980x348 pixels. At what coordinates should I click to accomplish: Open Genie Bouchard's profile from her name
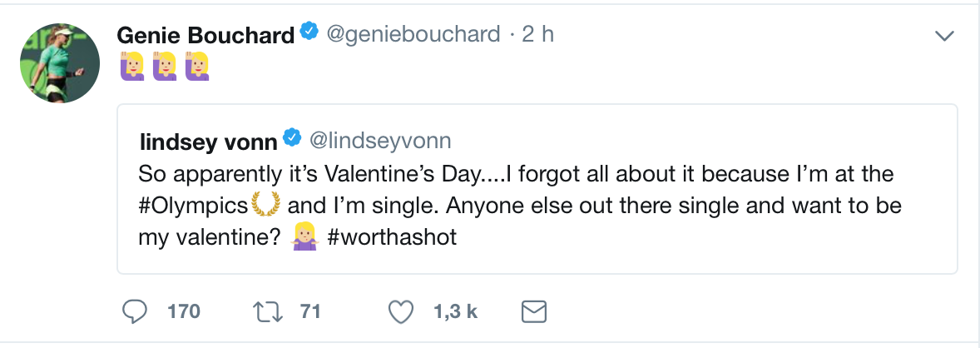click(x=205, y=35)
